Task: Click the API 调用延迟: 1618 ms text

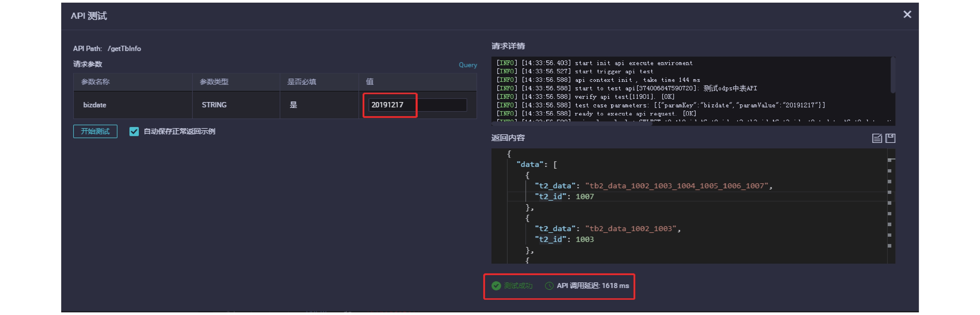Action: pyautogui.click(x=593, y=286)
